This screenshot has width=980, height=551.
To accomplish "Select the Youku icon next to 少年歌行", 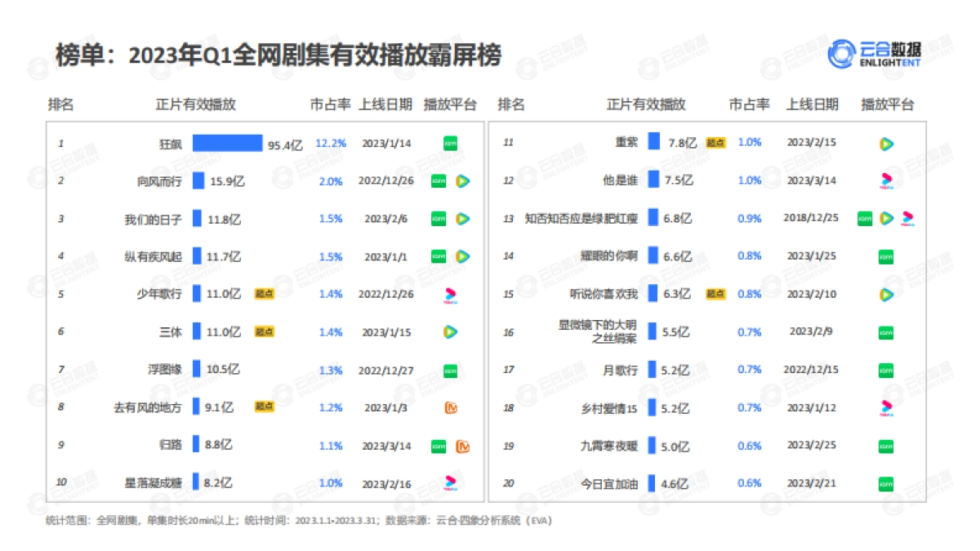I will point(449,295).
